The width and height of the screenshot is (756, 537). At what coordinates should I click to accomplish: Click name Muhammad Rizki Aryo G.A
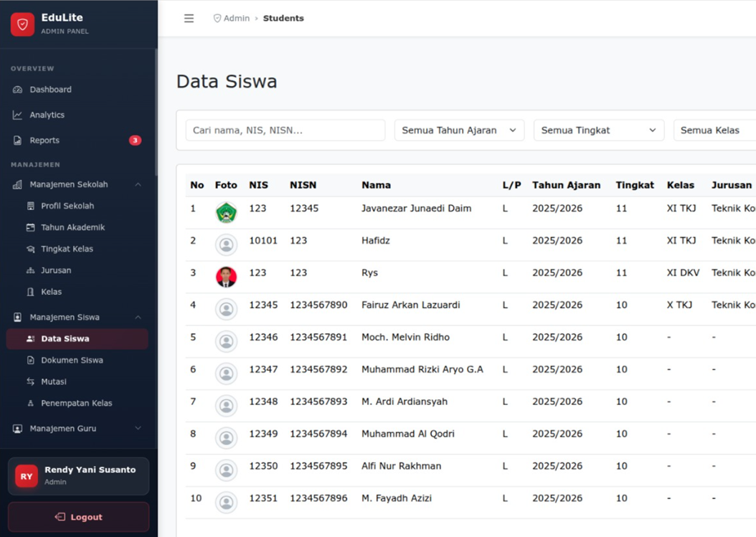pos(422,370)
